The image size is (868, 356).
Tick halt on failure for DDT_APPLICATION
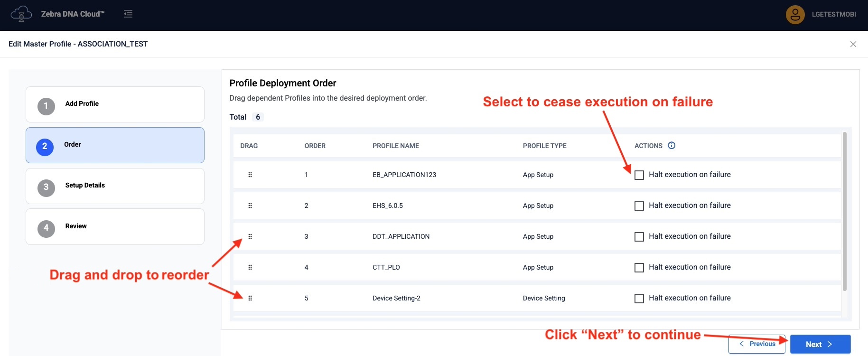coord(639,237)
